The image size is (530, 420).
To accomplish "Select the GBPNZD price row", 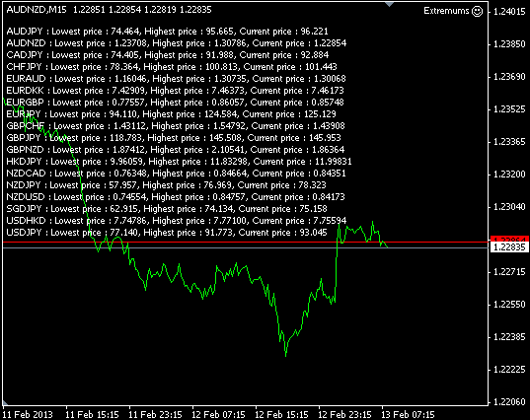I will tap(176, 150).
